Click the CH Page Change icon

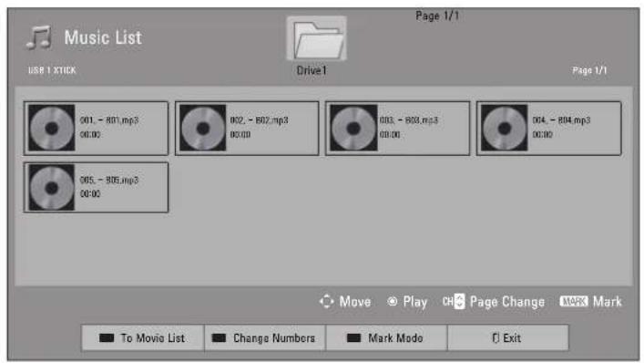pos(454,301)
